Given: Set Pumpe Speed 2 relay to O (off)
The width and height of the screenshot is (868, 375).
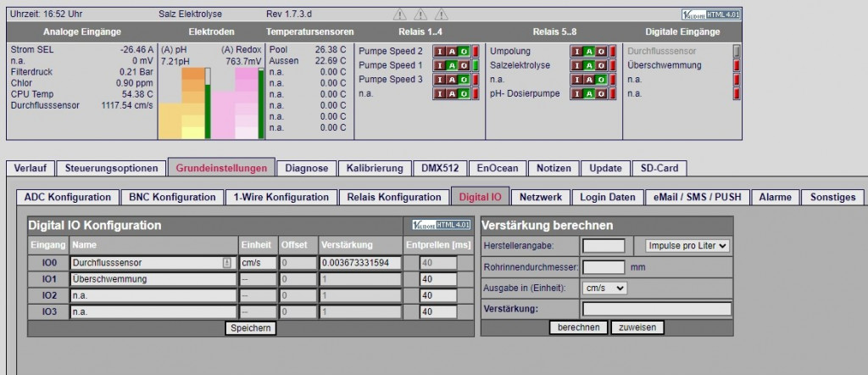Looking at the screenshot, I should click(464, 52).
